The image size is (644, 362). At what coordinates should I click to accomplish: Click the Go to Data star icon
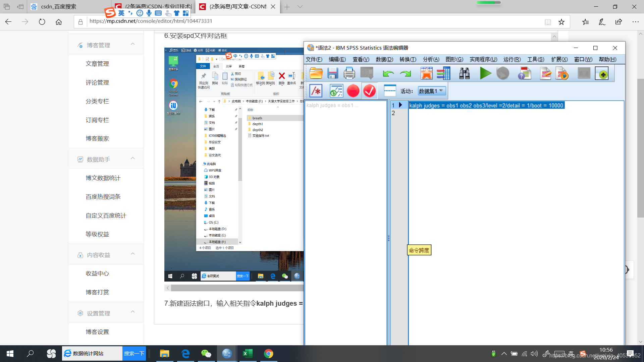coord(426,73)
